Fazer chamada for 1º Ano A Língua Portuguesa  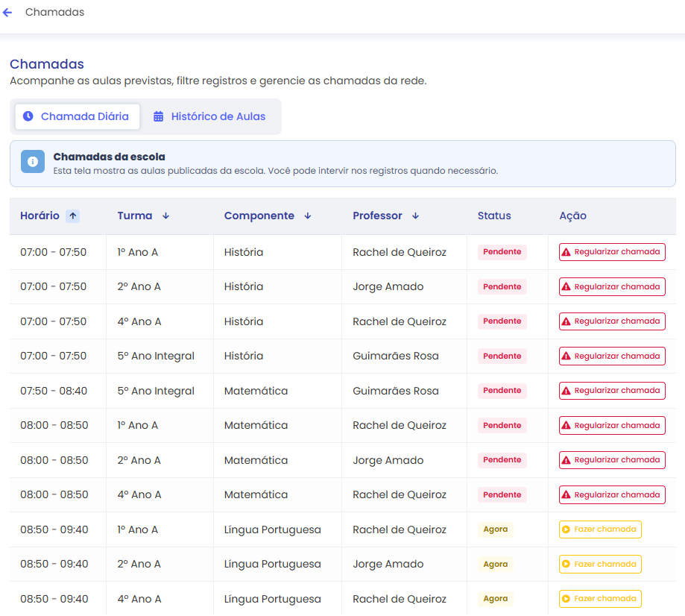point(600,529)
